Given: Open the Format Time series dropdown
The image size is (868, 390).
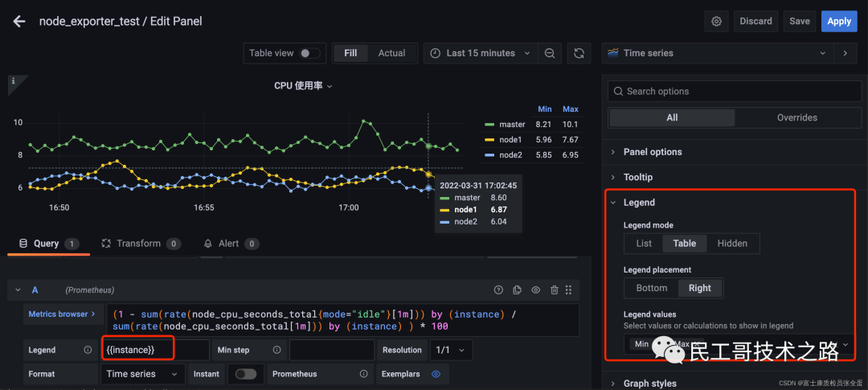Looking at the screenshot, I should [143, 374].
